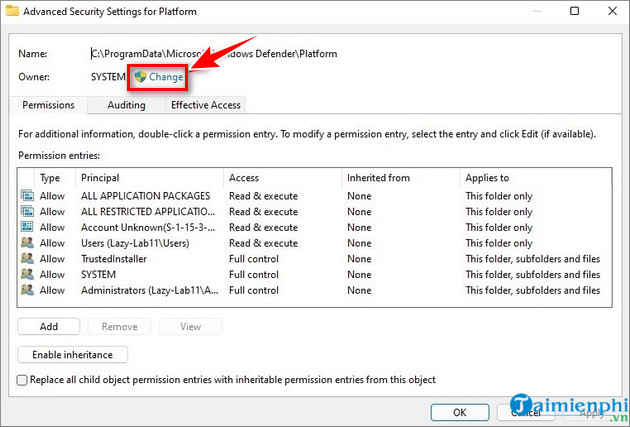Select the Account Unknown(S-1-15-3-... principal
The width and height of the screenshot is (630, 427).
[148, 227]
